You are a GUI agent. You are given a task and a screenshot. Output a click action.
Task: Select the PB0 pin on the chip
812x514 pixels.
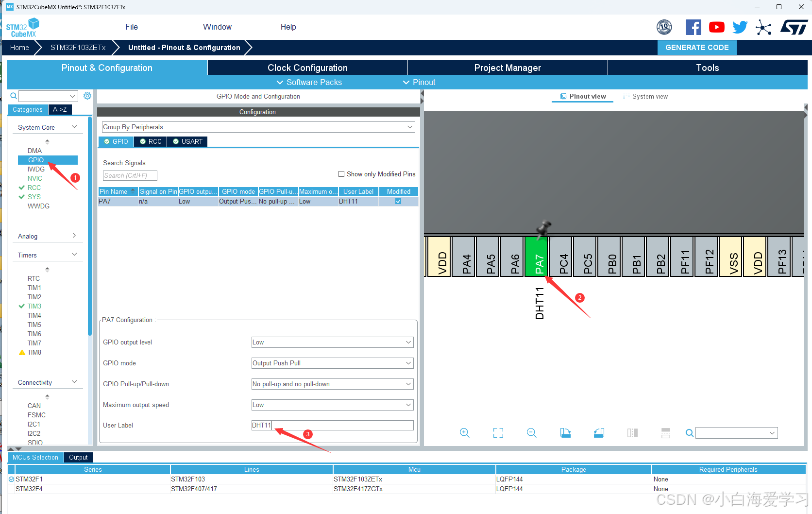tap(609, 257)
